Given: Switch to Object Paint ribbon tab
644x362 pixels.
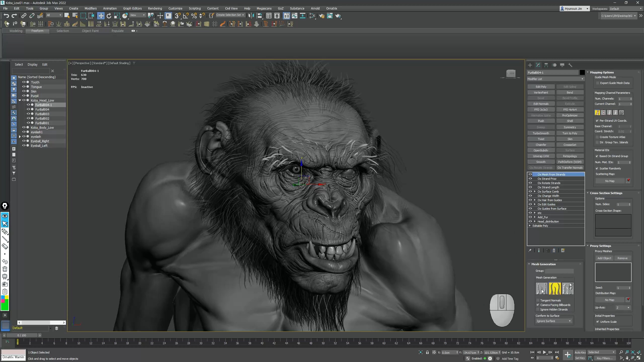Looking at the screenshot, I should click(x=90, y=31).
